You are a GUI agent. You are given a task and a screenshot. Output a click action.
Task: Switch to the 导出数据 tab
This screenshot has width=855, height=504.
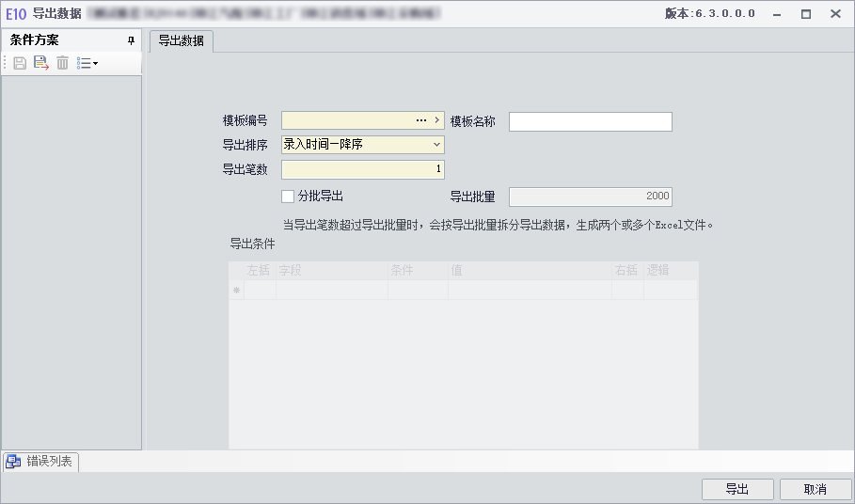181,40
